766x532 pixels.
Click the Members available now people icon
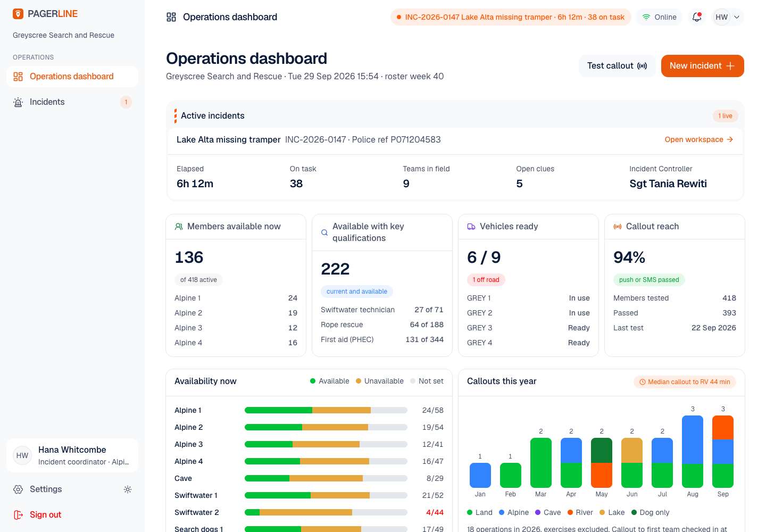tap(179, 227)
